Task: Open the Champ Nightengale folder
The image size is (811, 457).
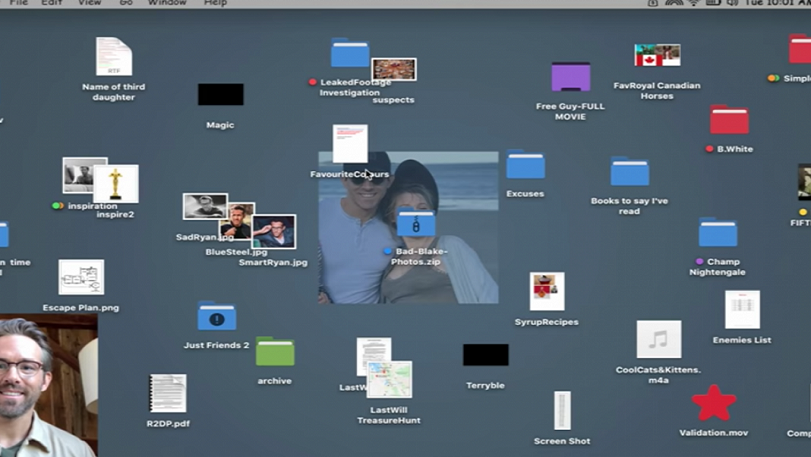Action: click(x=718, y=232)
